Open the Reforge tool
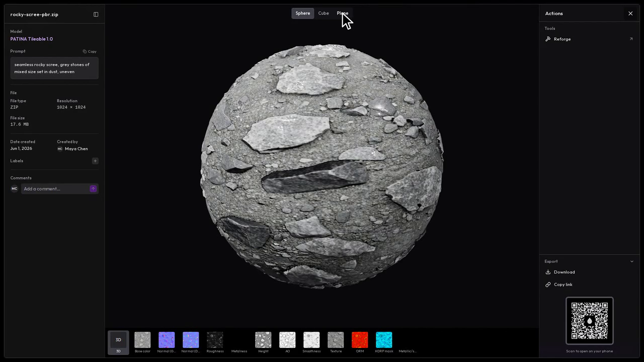This screenshot has height=362, width=644. (589, 39)
